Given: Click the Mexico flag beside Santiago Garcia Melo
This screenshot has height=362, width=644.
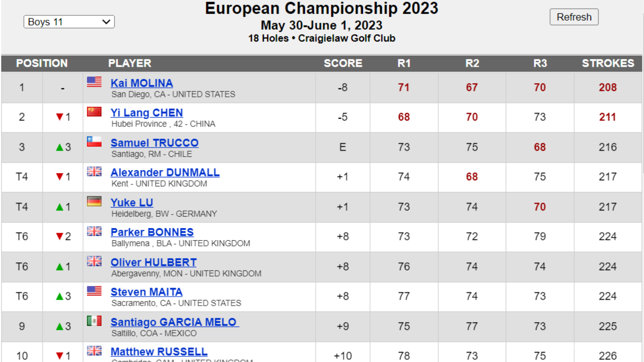Looking at the screenshot, I should 94,321.
